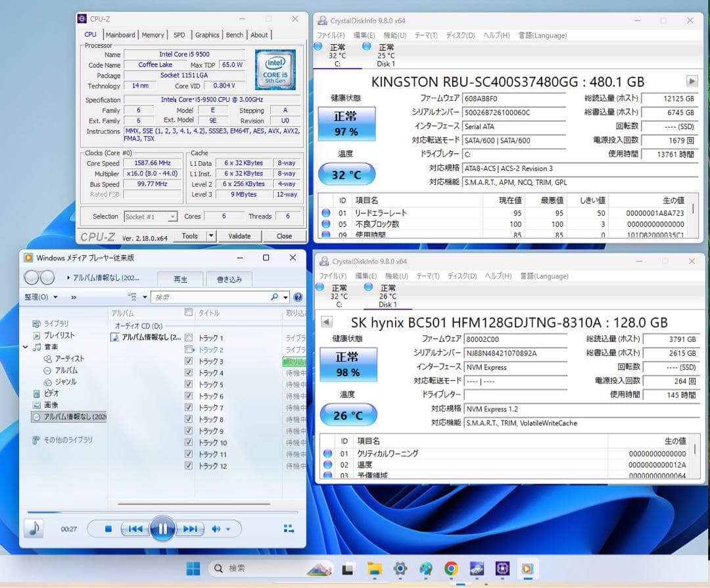Click the Validate button in CPU-Z
710x588 pixels.
tap(239, 236)
